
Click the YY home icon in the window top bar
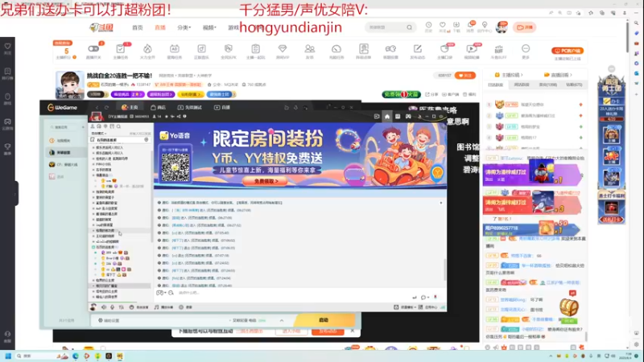[387, 117]
